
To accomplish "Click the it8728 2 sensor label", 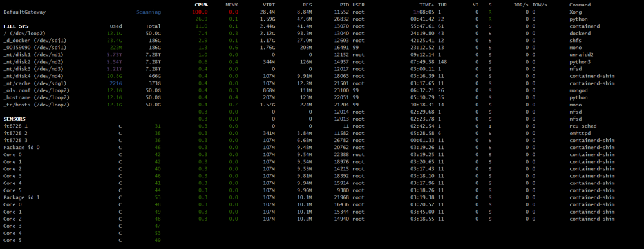I will coord(15,134).
